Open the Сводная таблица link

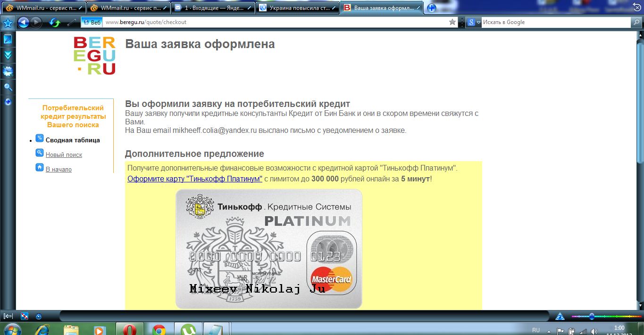coord(73,140)
